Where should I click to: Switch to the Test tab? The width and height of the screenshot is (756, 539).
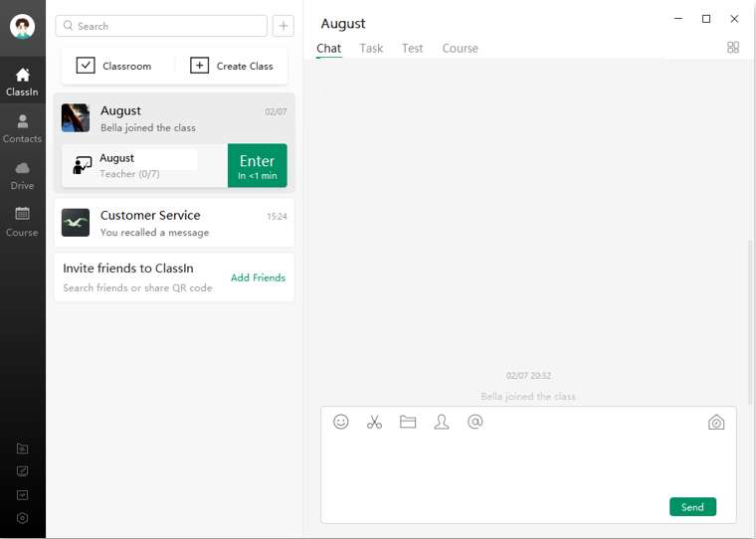click(x=412, y=48)
